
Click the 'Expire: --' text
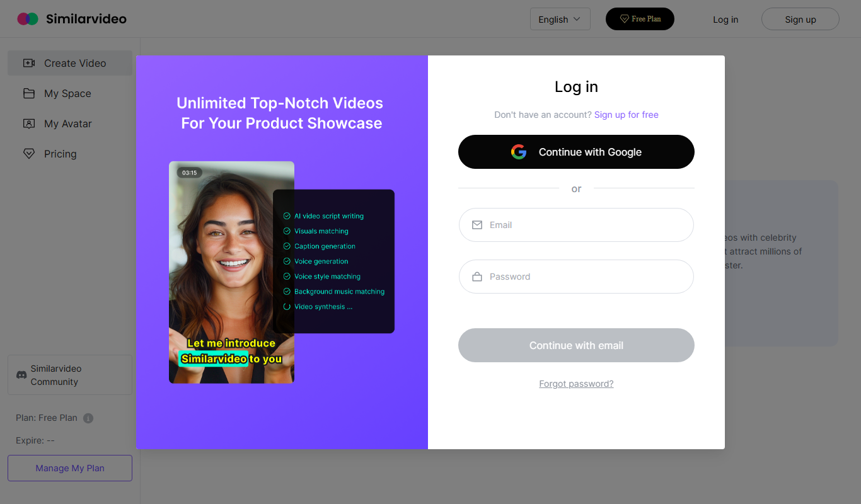click(35, 440)
